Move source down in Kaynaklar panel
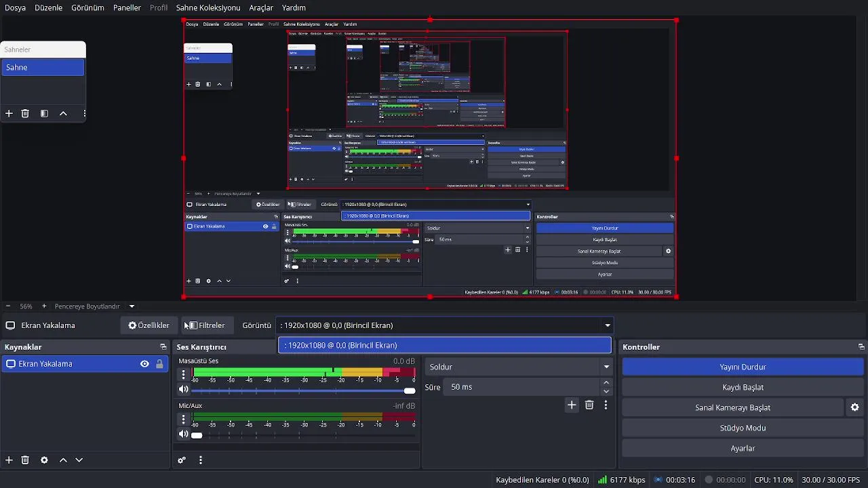Screen dimensions: 868x488 79,460
